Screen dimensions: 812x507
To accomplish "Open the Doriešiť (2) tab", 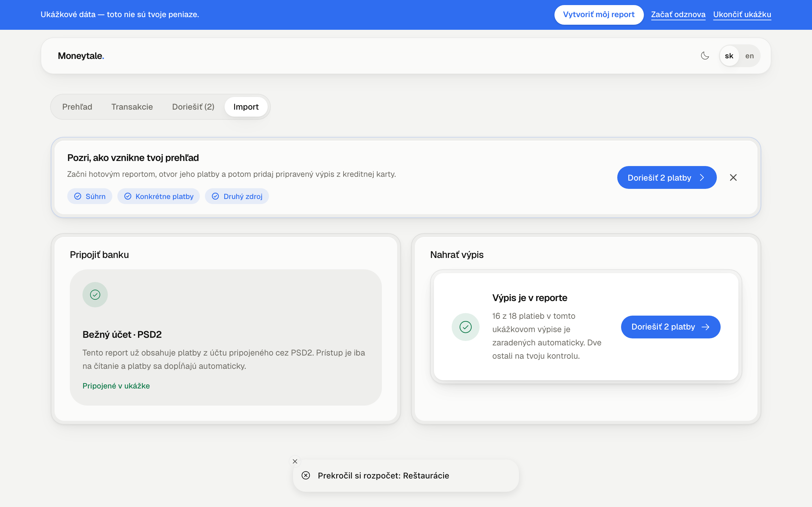I will pos(193,107).
